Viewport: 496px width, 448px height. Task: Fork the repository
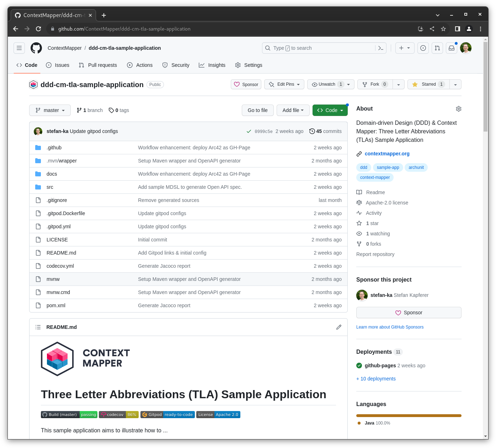coord(375,84)
